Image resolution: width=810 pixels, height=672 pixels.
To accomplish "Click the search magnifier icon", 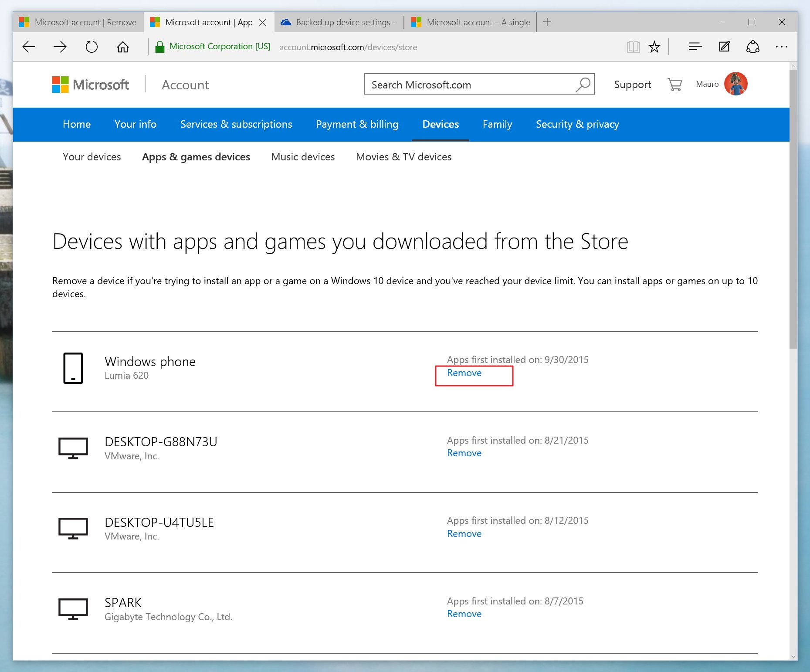I will 583,85.
